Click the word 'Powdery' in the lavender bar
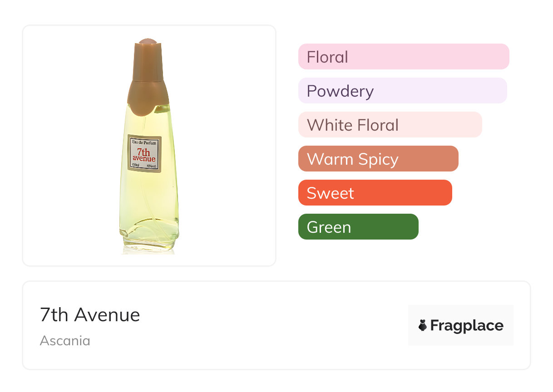Screen dimensions: 553x392 pos(340,91)
